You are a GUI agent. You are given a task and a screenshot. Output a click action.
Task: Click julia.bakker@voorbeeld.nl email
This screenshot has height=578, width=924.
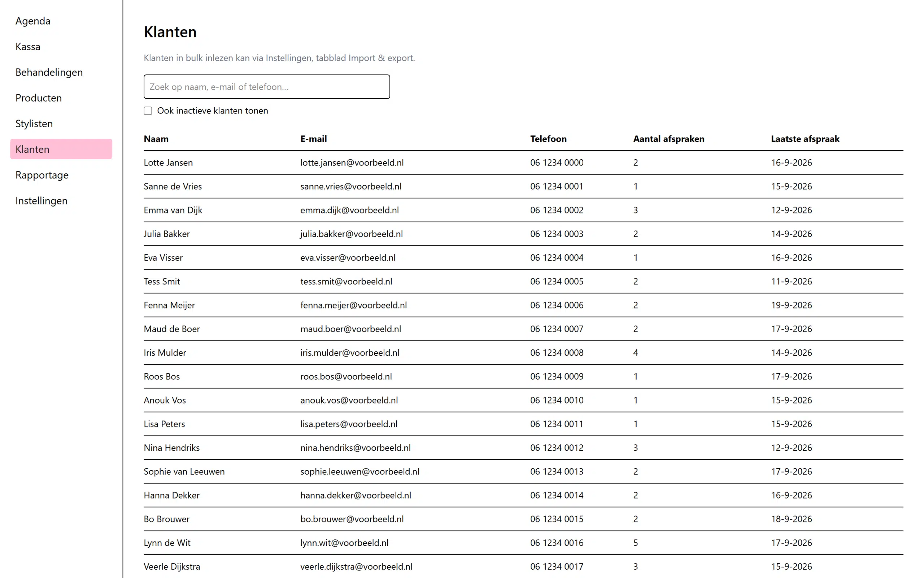coord(351,234)
